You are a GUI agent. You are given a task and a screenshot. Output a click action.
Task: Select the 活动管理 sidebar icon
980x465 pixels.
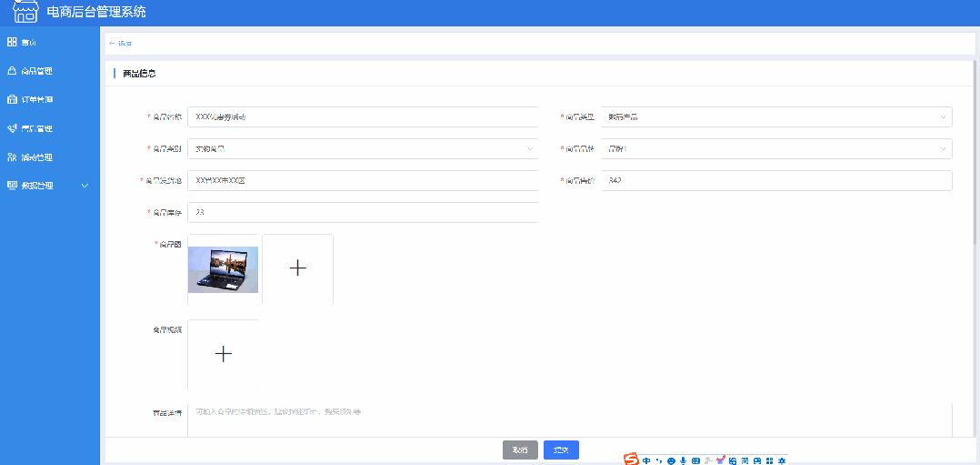tap(12, 157)
